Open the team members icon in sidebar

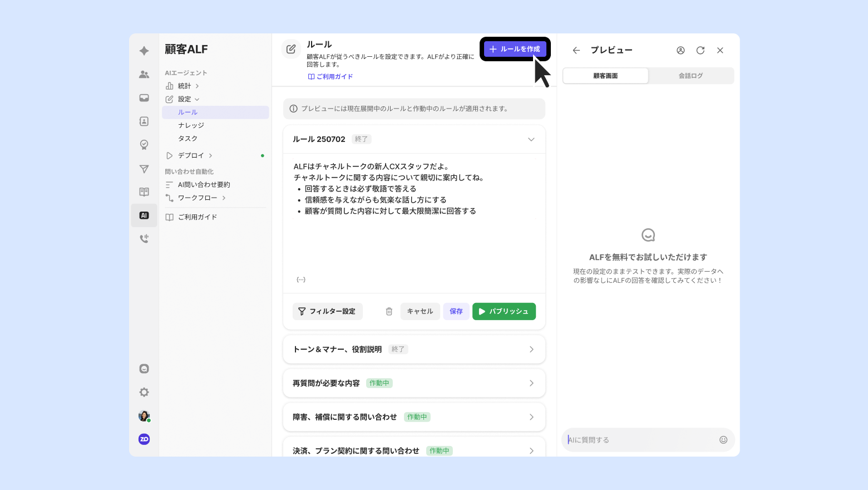(x=144, y=75)
